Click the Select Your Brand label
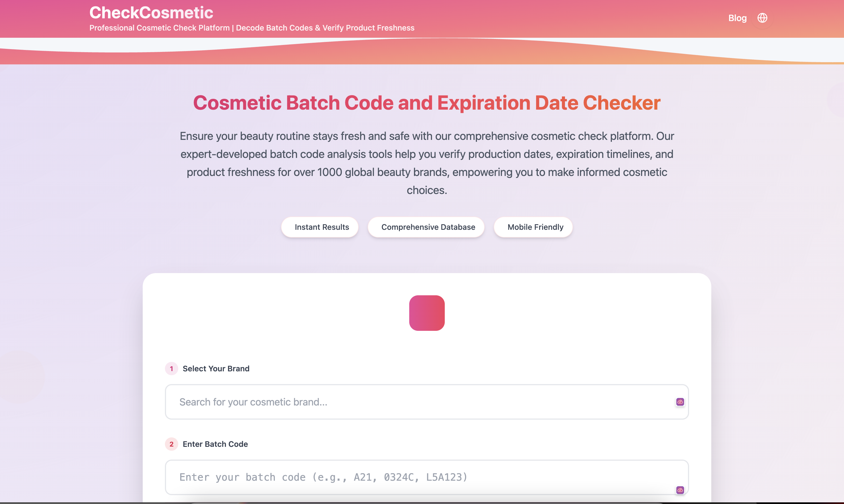 pos(216,369)
